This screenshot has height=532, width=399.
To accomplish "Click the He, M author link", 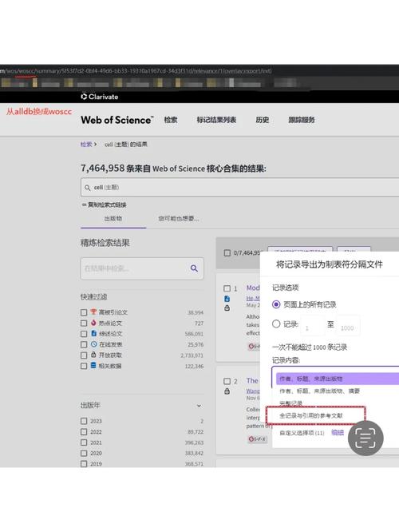I will tap(253, 298).
